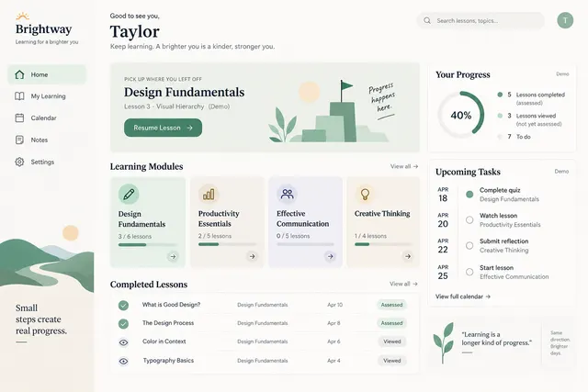Click the Notes page icon in sidebar

click(19, 140)
